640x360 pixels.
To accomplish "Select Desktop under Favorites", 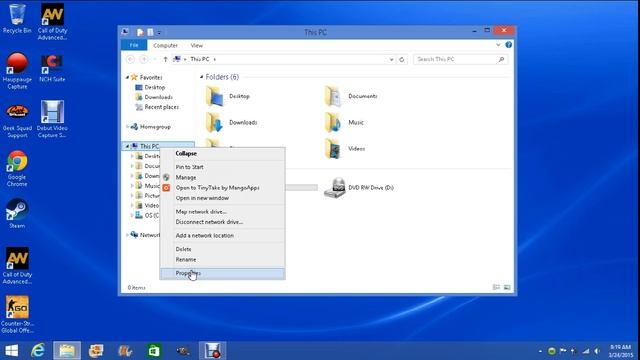I will point(150,87).
